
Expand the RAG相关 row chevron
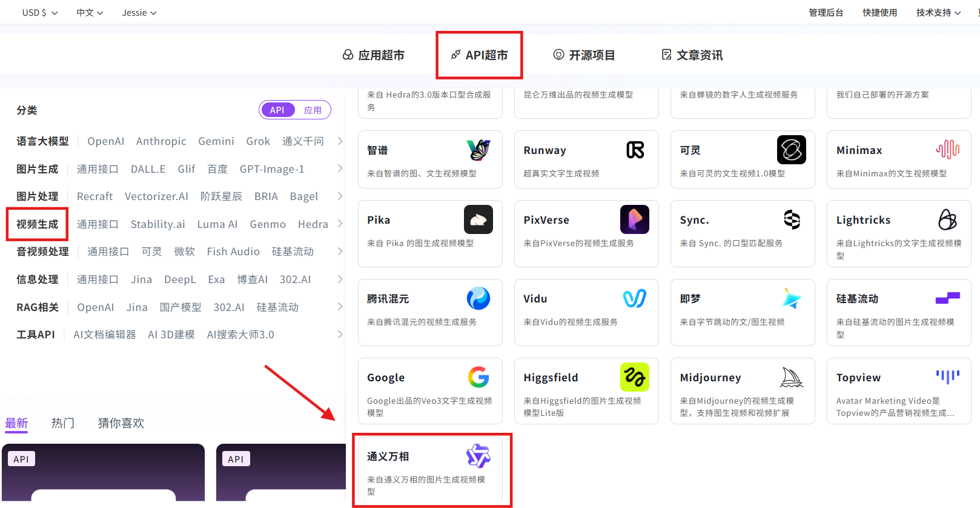click(x=340, y=307)
